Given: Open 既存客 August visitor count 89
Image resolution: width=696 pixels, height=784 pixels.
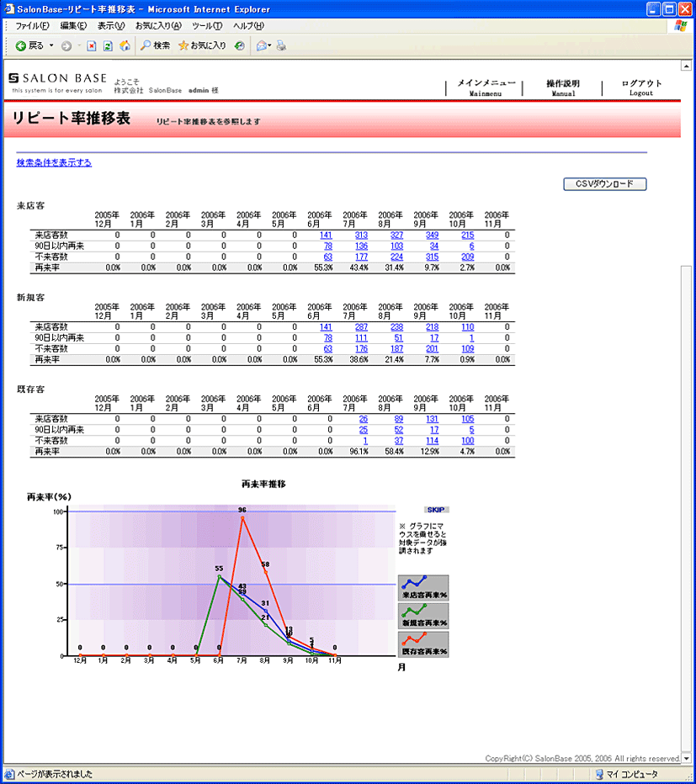Looking at the screenshot, I should (x=399, y=419).
